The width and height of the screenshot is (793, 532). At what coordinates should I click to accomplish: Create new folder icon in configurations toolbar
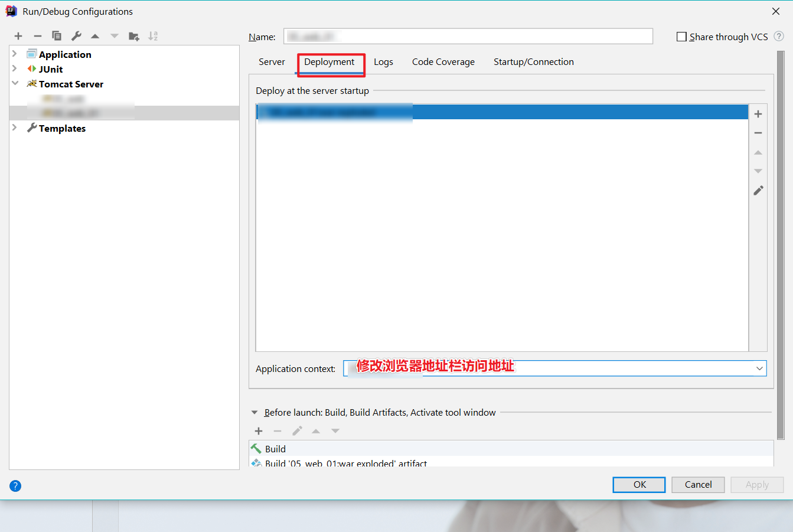pos(134,36)
